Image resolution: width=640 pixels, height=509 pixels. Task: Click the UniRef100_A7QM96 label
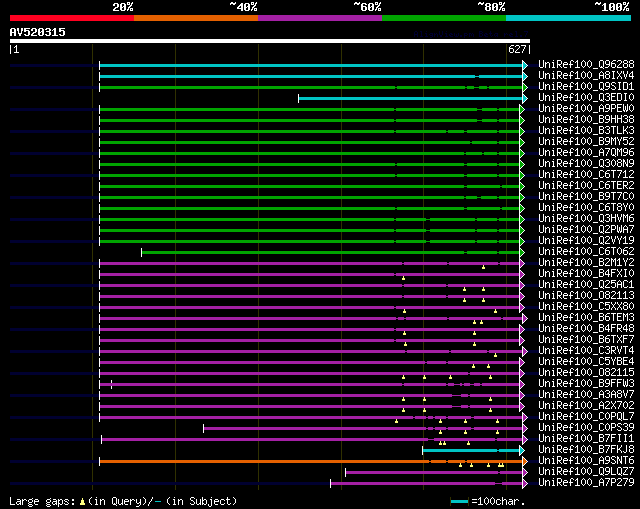[586, 153]
